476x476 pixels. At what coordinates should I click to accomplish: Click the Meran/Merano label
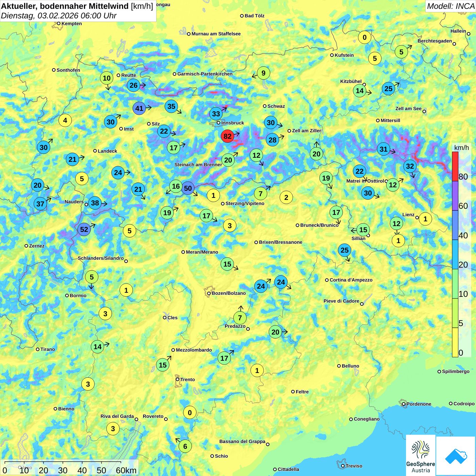coord(202,252)
